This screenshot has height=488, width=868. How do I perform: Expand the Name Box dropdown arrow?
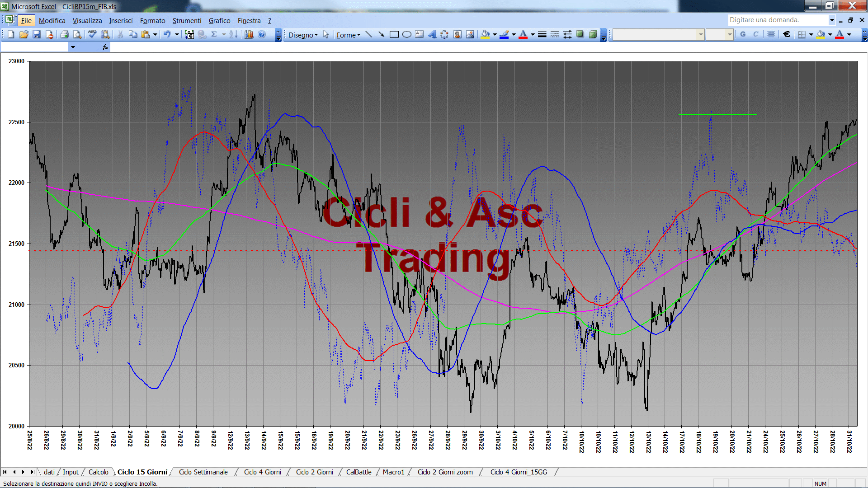(73, 47)
